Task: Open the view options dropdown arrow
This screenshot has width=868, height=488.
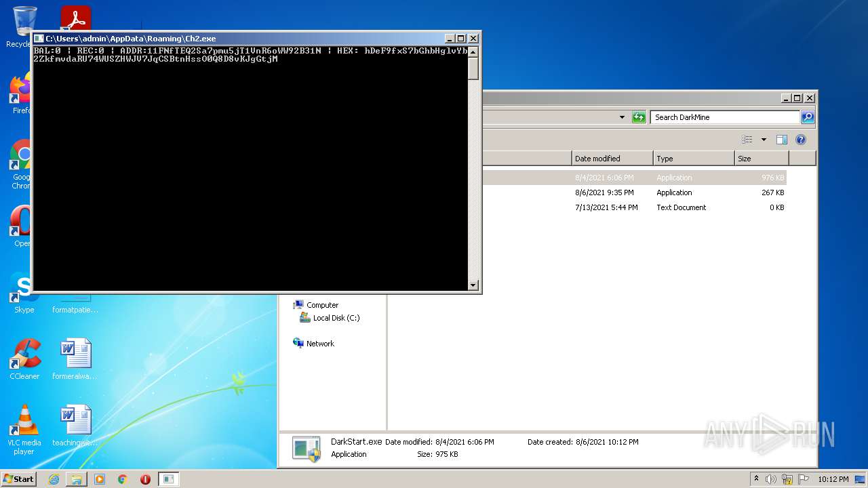Action: pyautogui.click(x=764, y=140)
